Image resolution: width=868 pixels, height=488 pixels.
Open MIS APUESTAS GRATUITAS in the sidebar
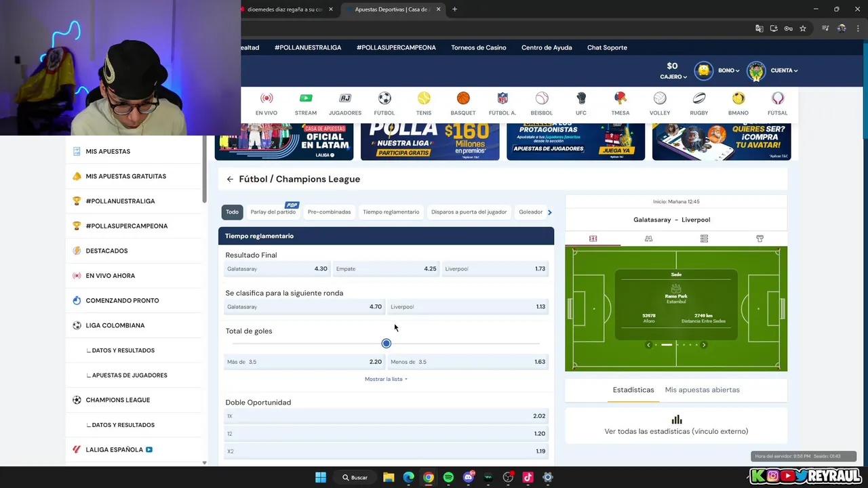tap(125, 176)
